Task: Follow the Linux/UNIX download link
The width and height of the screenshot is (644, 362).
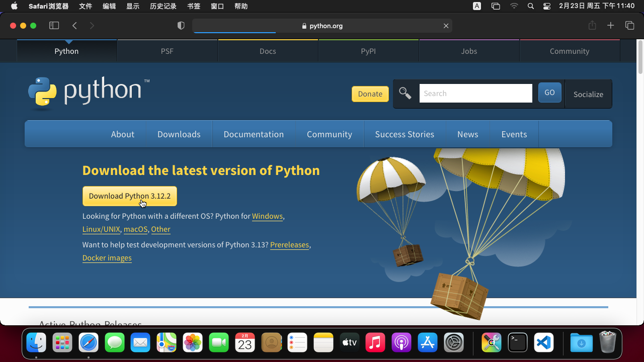Action: (101, 229)
